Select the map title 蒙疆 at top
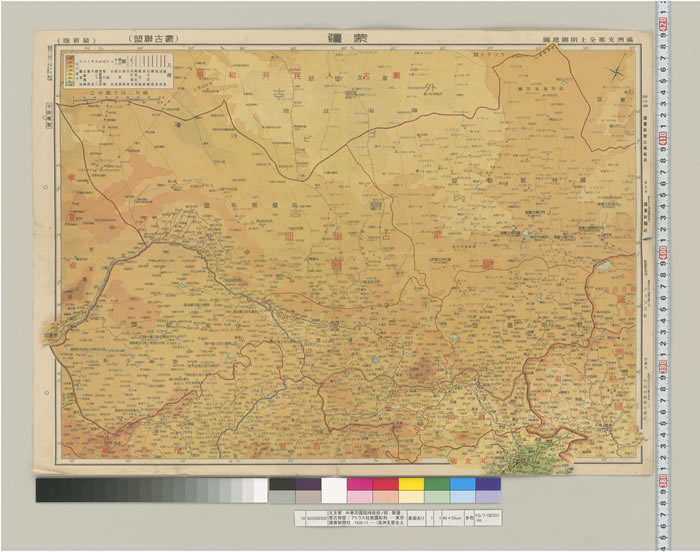700x552 pixels. point(341,37)
